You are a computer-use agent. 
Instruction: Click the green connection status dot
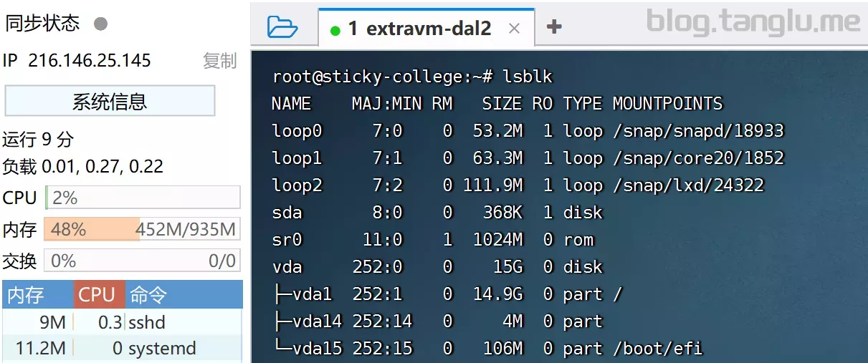335,29
